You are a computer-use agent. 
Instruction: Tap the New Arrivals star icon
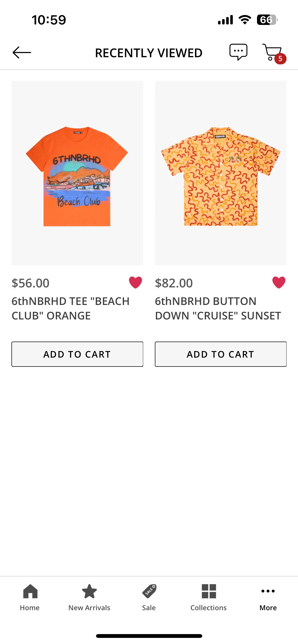(x=89, y=591)
